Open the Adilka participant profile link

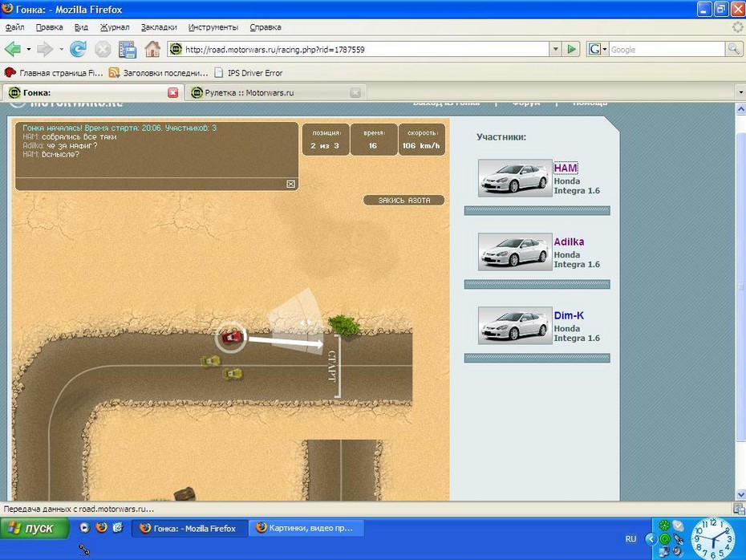pyautogui.click(x=569, y=241)
